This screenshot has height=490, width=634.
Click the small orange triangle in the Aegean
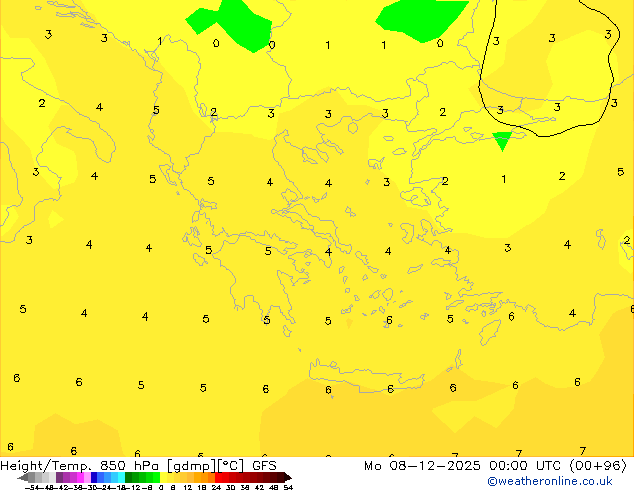coord(349,323)
